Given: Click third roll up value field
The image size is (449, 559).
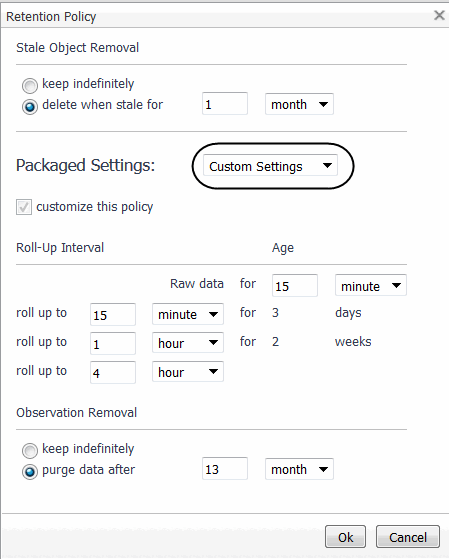Looking at the screenshot, I should tap(113, 372).
